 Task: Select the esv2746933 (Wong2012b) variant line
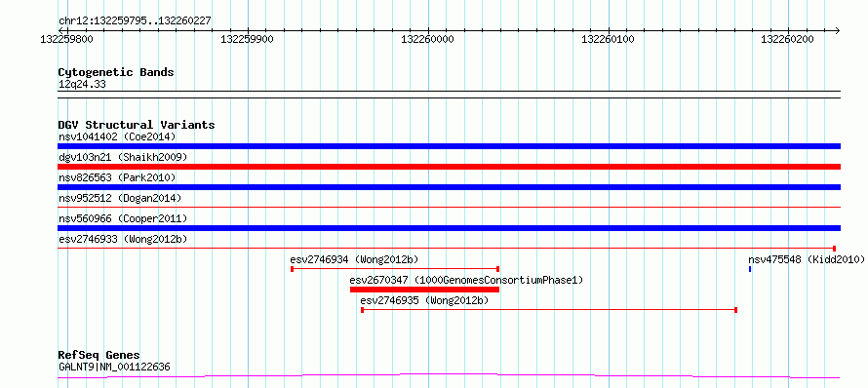(x=447, y=249)
